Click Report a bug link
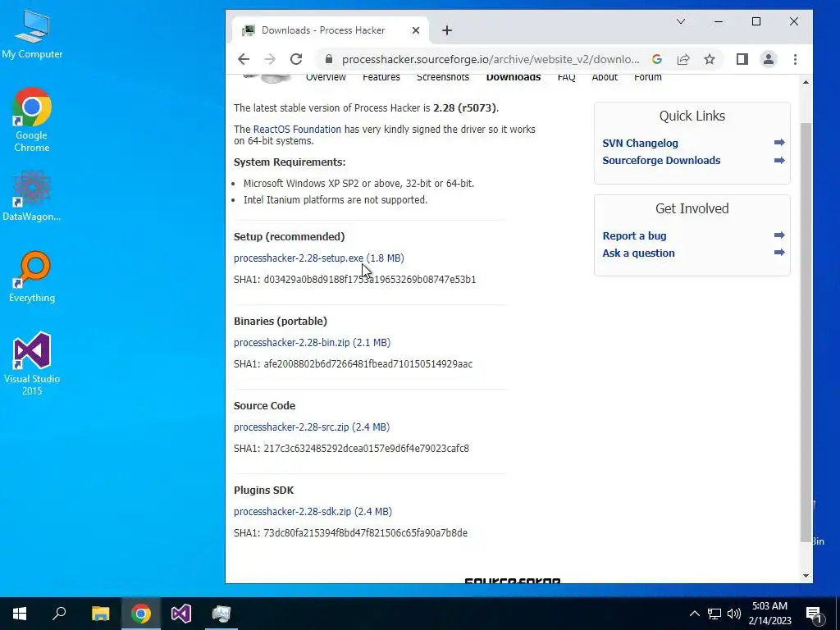The image size is (840, 630). coord(634,235)
